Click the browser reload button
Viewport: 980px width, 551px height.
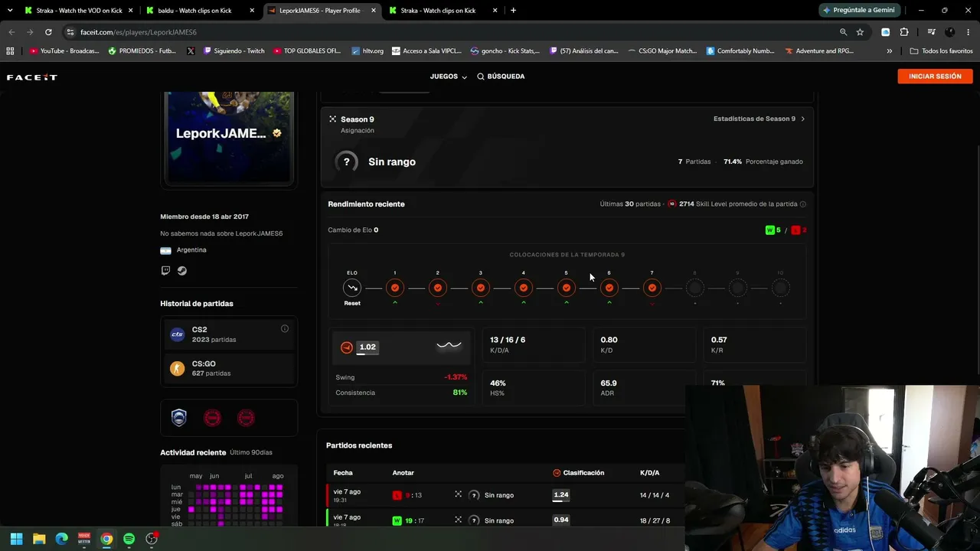(x=48, y=32)
